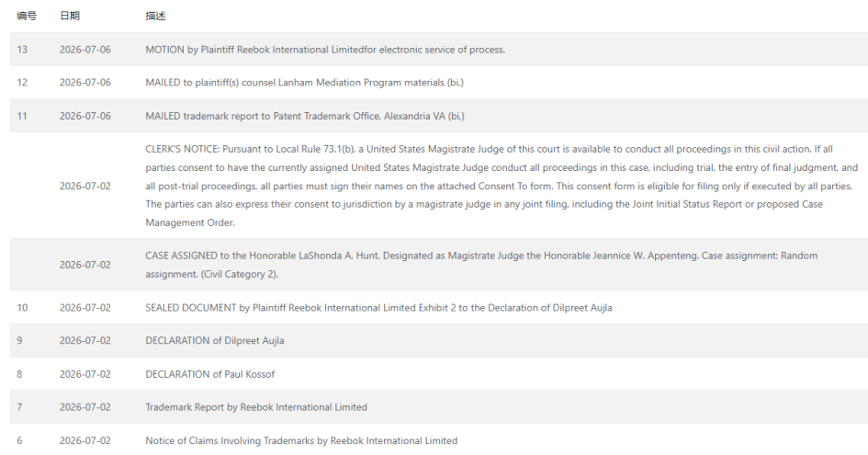Click the 日期 column header
868x455 pixels.
tap(70, 16)
